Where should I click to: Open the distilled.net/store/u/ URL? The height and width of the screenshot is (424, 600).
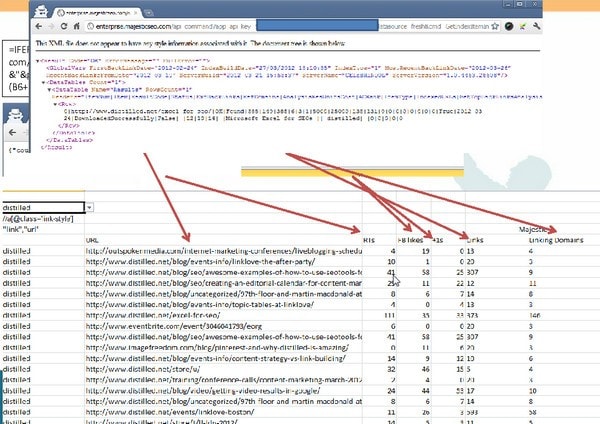click(143, 369)
